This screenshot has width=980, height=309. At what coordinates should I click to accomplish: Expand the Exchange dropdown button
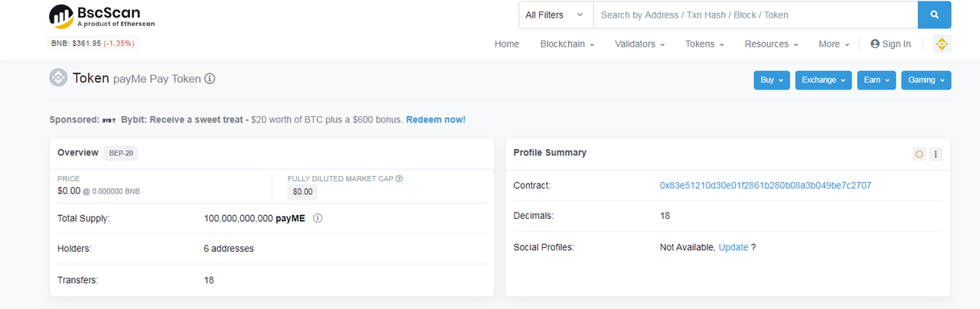[x=823, y=80]
